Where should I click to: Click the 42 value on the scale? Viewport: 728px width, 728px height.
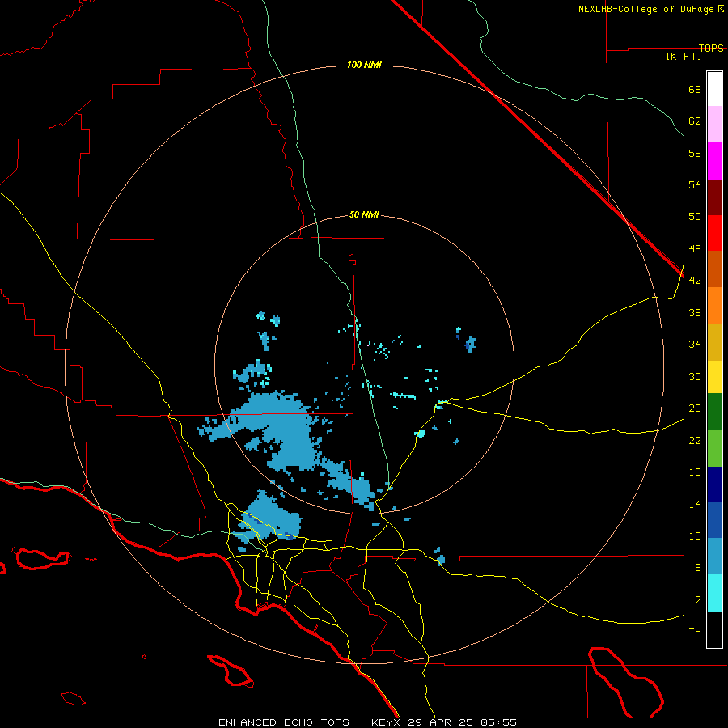point(695,281)
